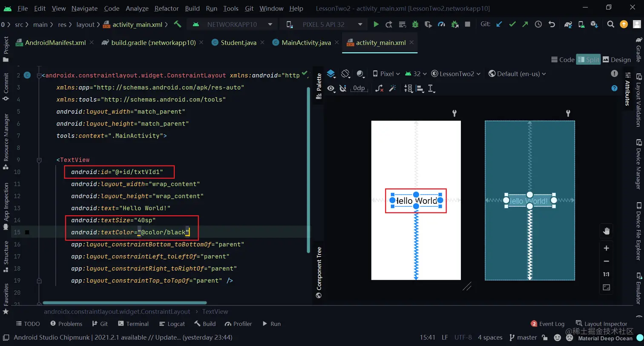Switch editor to Code view
644x346 pixels.
[563, 60]
